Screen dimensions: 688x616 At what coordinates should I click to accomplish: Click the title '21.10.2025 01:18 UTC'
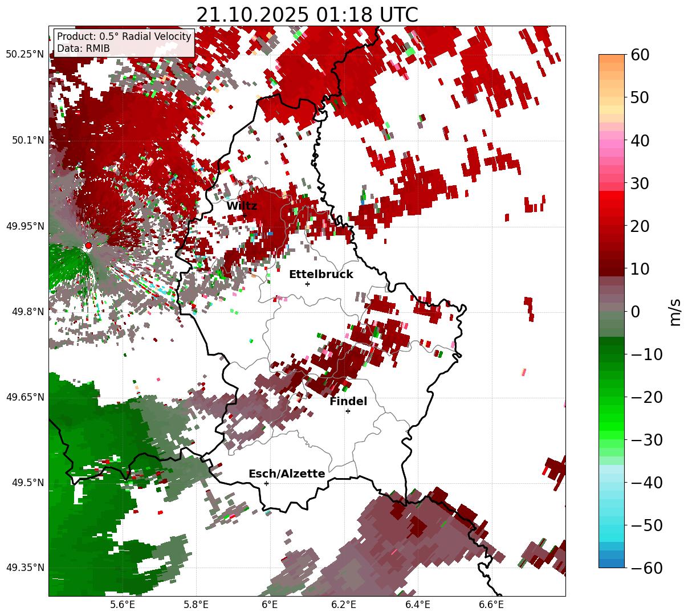tap(307, 15)
